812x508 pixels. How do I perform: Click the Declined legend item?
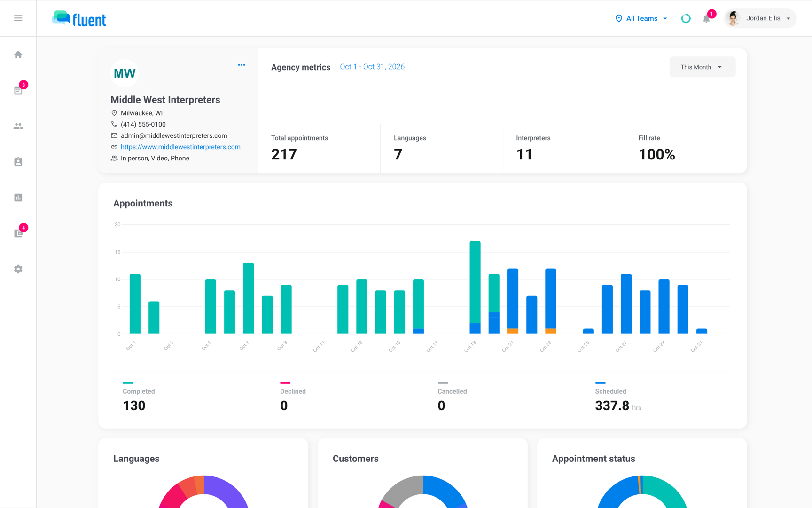[293, 398]
